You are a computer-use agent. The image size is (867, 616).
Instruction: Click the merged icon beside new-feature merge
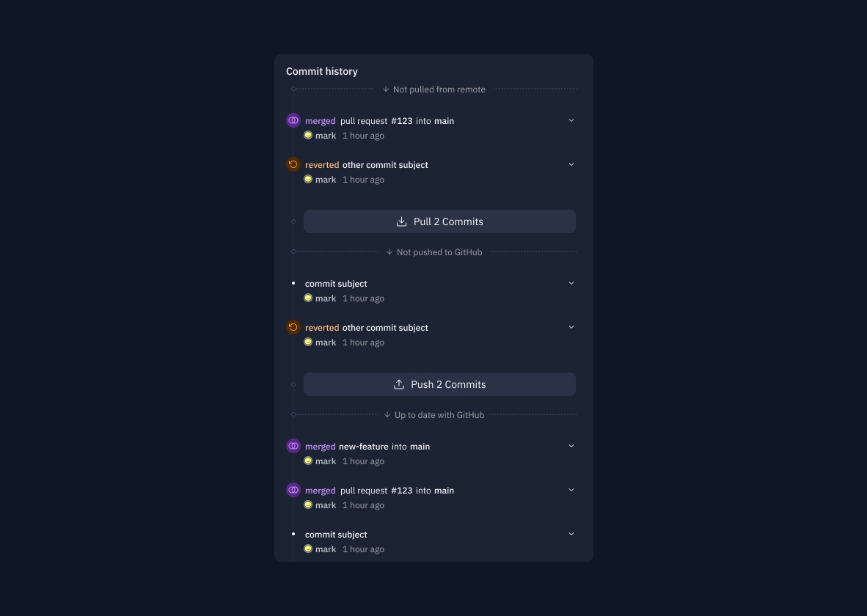[293, 446]
